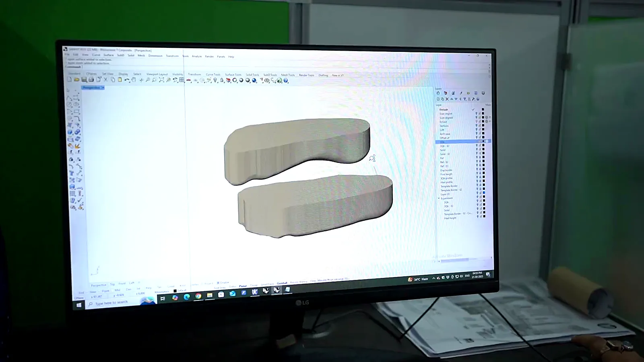Screen dimensions: 644x362
Task: Toggle visibility bulb of Sections layer
Action: (x=477, y=125)
